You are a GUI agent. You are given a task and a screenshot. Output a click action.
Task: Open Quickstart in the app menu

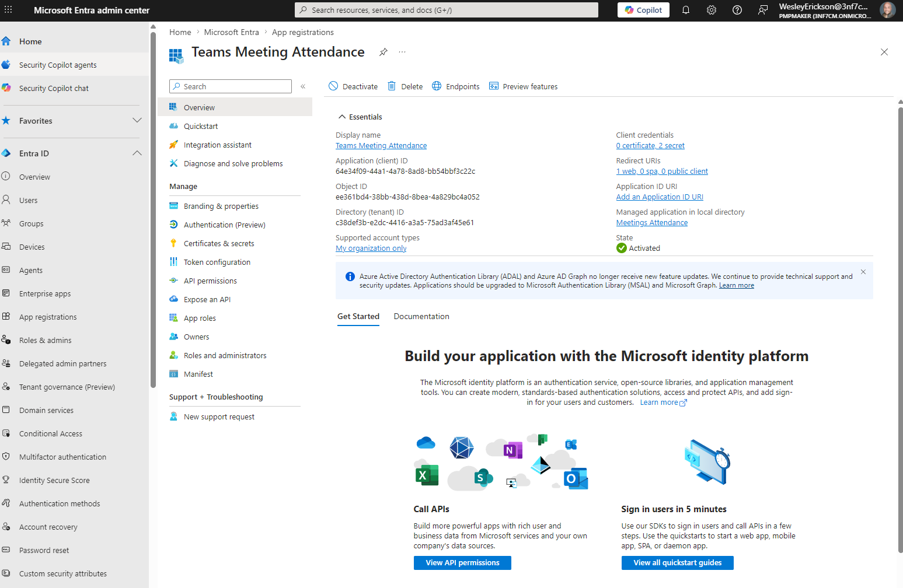(x=235, y=126)
